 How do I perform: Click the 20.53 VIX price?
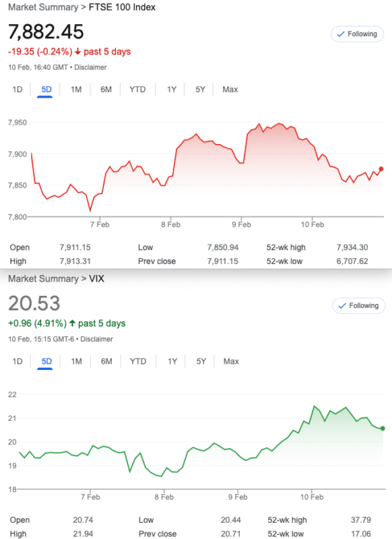coord(34,304)
